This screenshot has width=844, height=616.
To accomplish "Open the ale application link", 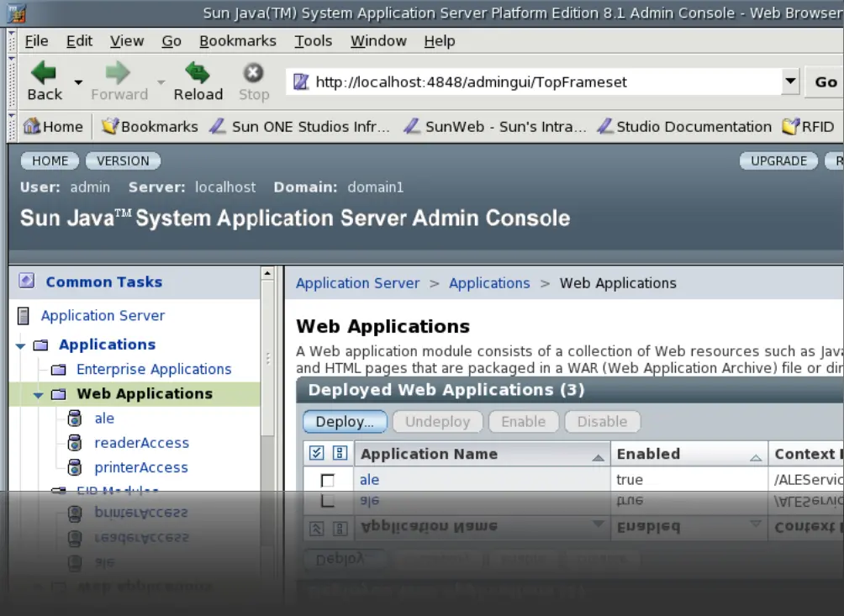I will tap(369, 480).
